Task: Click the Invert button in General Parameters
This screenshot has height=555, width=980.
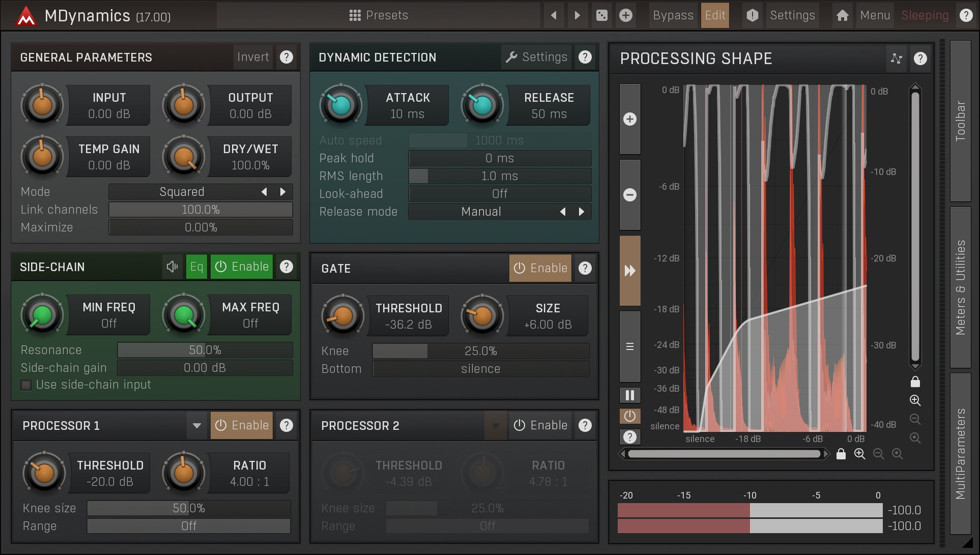Action: (x=253, y=57)
